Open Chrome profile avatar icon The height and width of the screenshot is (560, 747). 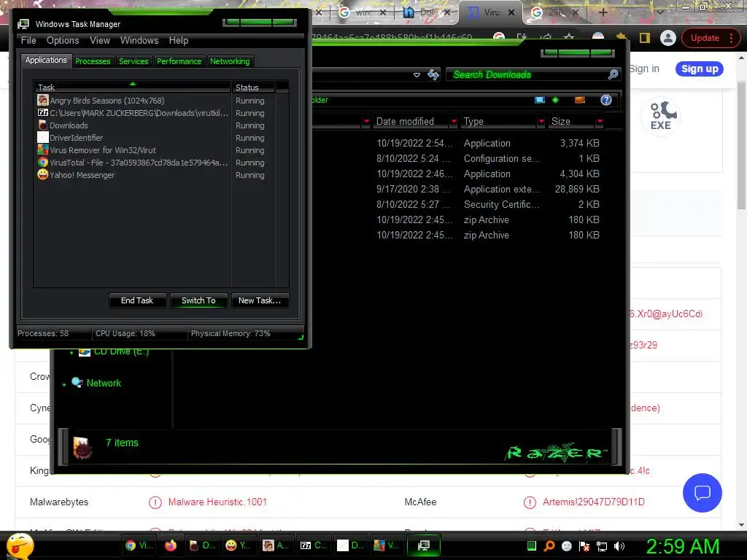coord(668,38)
